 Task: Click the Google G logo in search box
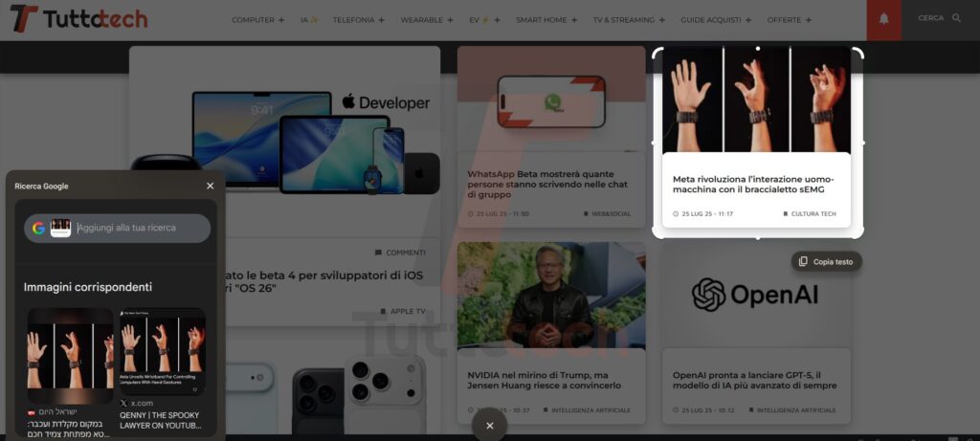pos(38,228)
